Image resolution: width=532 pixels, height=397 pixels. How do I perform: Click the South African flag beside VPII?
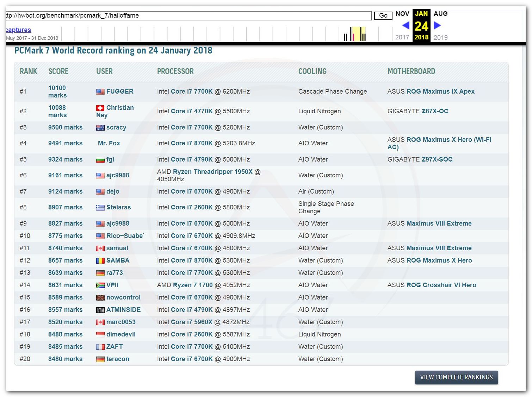tap(100, 285)
